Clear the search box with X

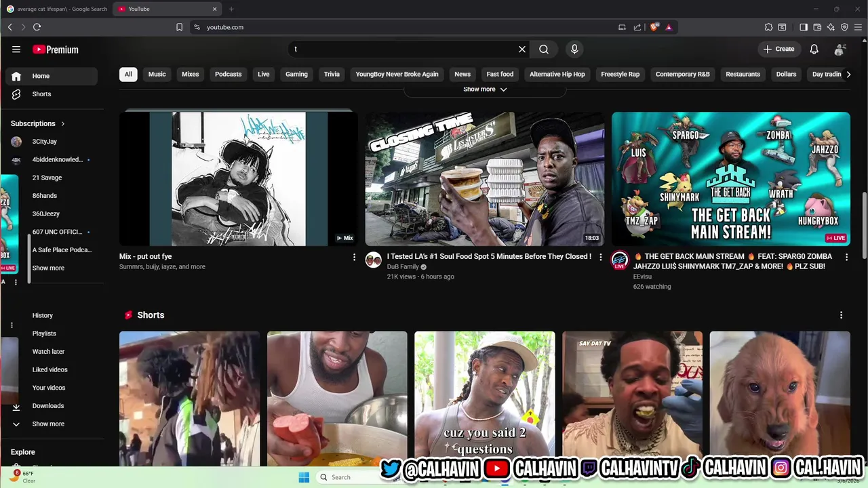point(522,49)
